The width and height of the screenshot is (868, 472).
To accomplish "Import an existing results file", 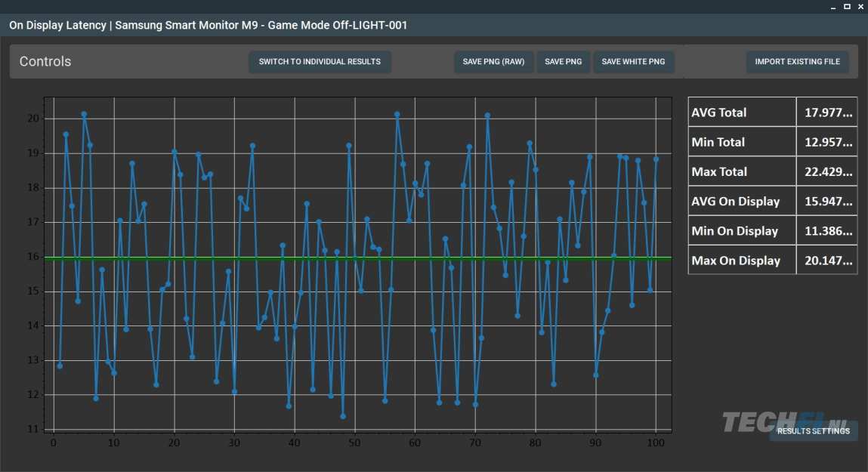I will tap(797, 61).
